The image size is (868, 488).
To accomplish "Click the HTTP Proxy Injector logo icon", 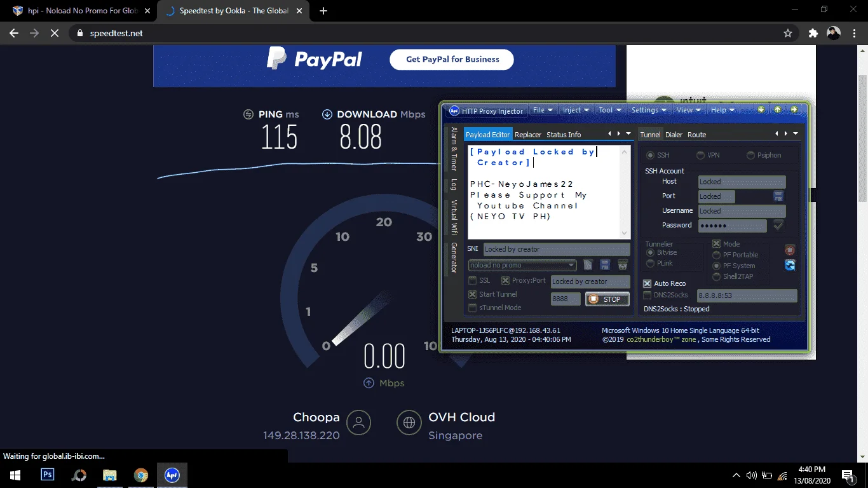I will click(454, 111).
